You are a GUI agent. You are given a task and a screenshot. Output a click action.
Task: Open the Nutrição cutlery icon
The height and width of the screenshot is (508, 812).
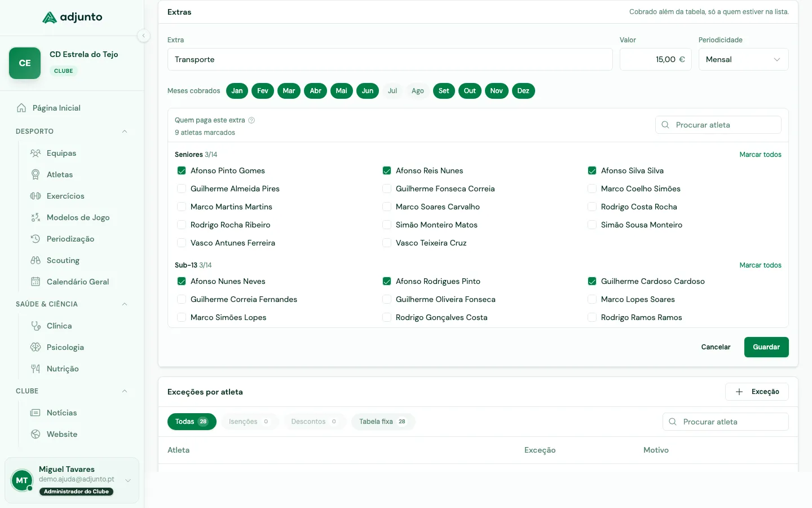[x=36, y=369]
